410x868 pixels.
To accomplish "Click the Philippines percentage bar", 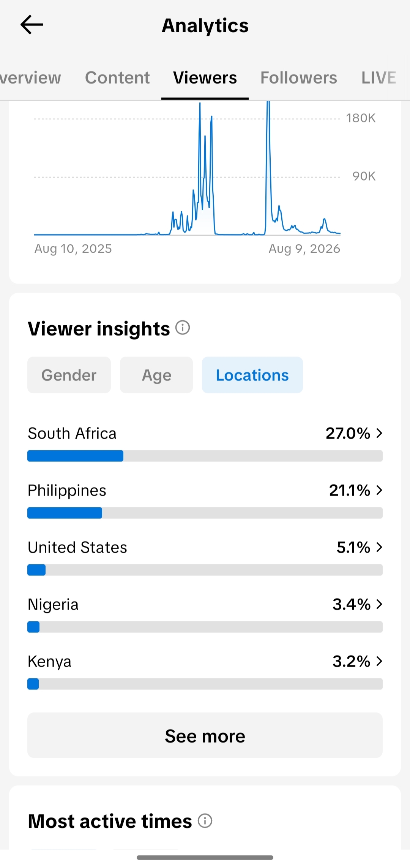I will (x=205, y=513).
